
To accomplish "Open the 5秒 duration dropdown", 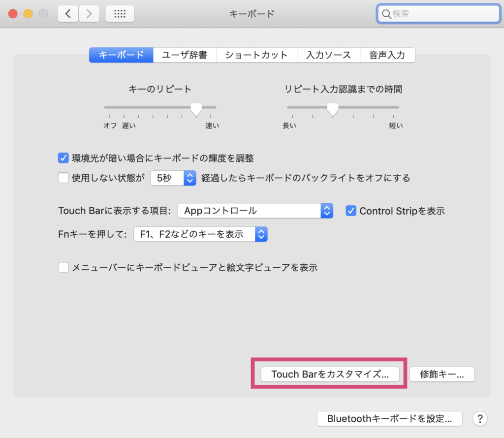I will pos(173,178).
